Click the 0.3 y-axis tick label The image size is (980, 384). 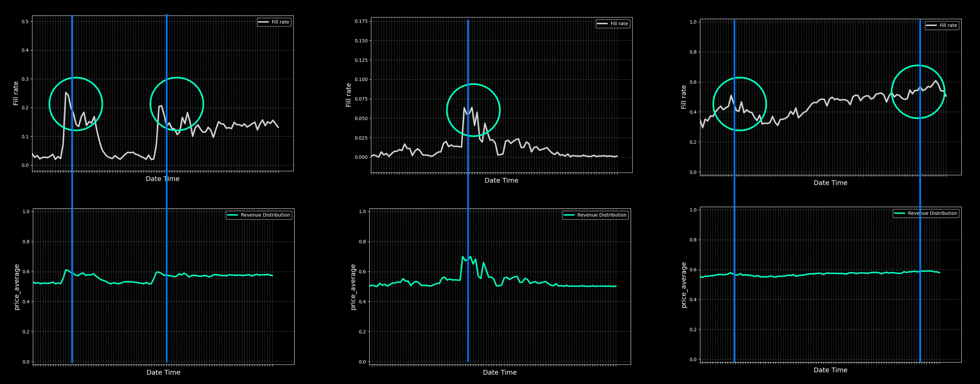coord(25,79)
